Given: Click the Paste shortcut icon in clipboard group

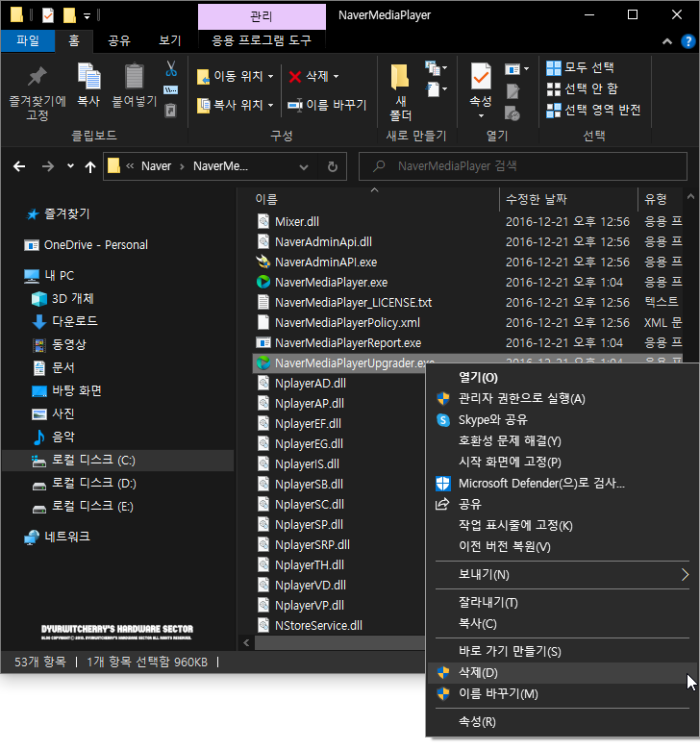Looking at the screenshot, I should 171,111.
